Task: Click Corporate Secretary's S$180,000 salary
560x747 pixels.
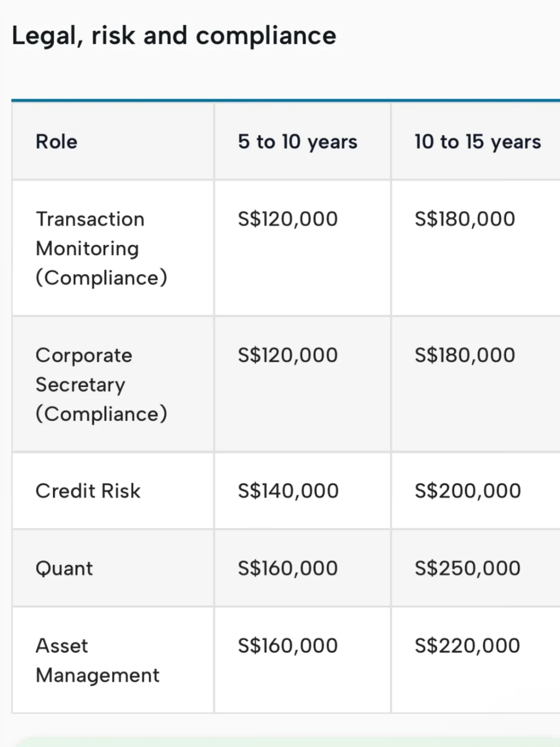Action: [x=465, y=355]
